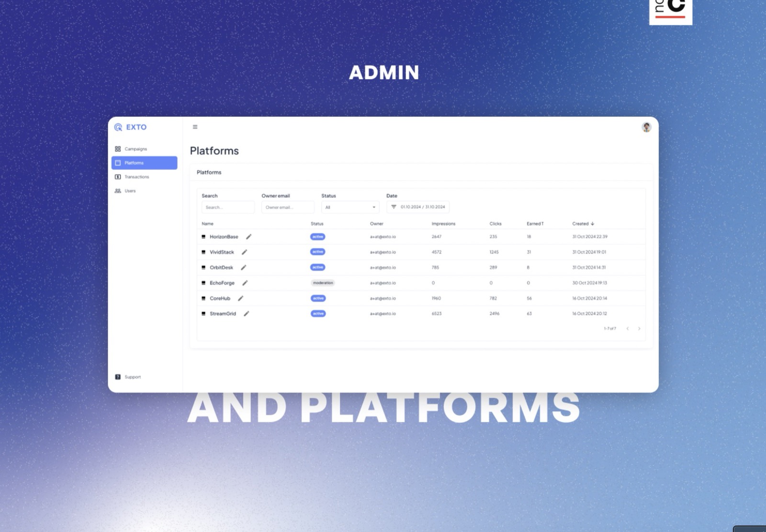766x532 pixels.
Task: Click impressions value 6523
Action: pyautogui.click(x=437, y=314)
